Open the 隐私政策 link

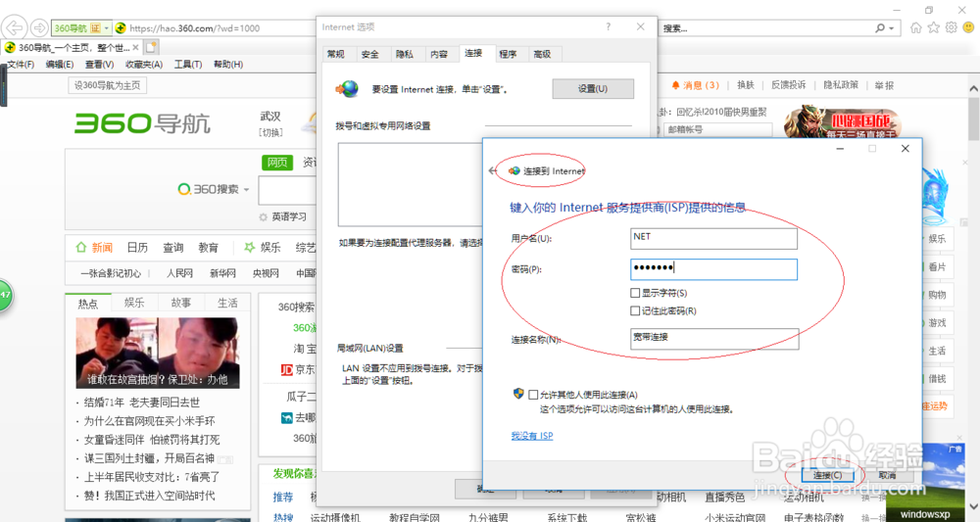(841, 85)
